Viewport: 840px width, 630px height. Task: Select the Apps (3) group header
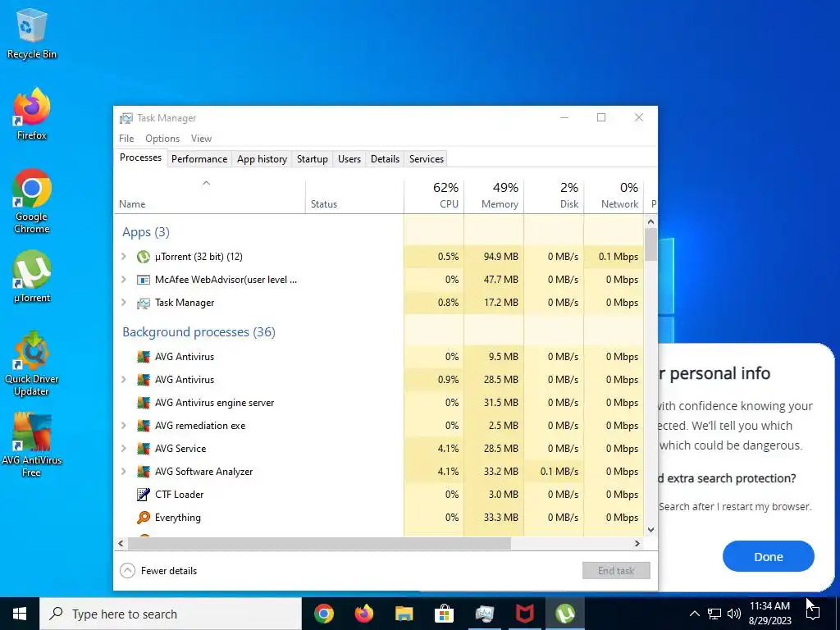point(146,232)
